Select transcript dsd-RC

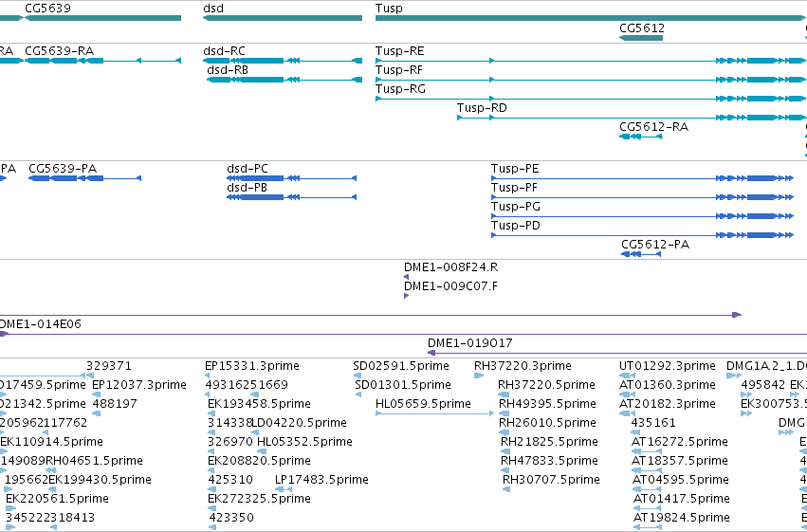point(283,61)
